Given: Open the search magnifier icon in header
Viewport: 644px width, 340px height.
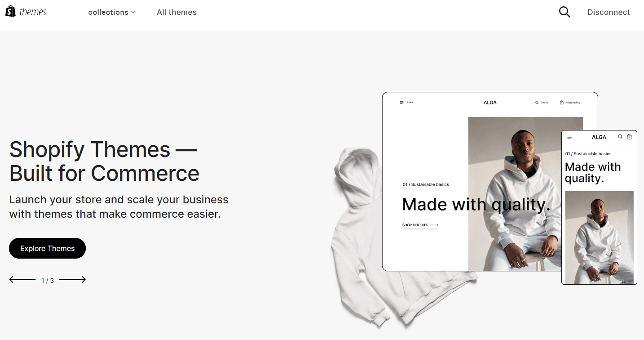Looking at the screenshot, I should point(565,12).
